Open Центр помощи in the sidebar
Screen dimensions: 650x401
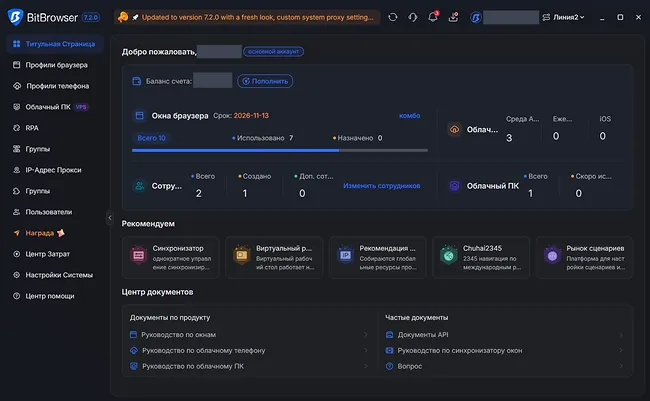55,296
